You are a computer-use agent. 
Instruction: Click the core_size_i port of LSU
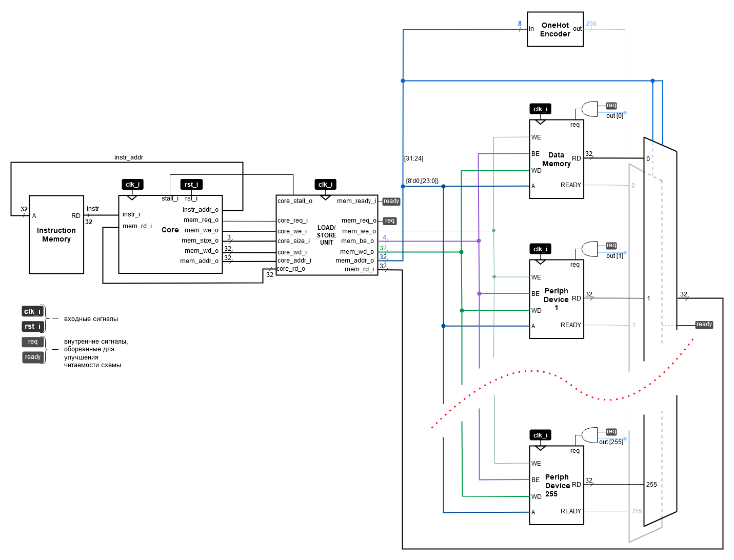(294, 241)
